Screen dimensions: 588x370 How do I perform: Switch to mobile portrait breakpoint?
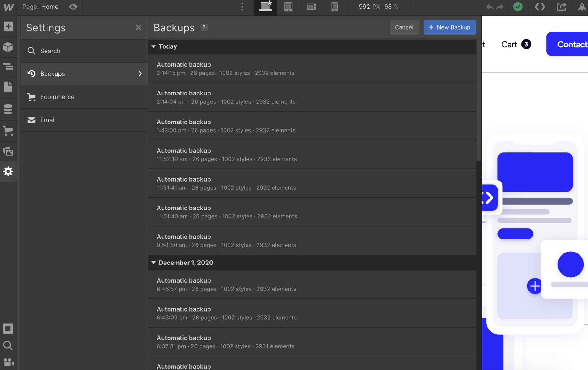pos(334,7)
